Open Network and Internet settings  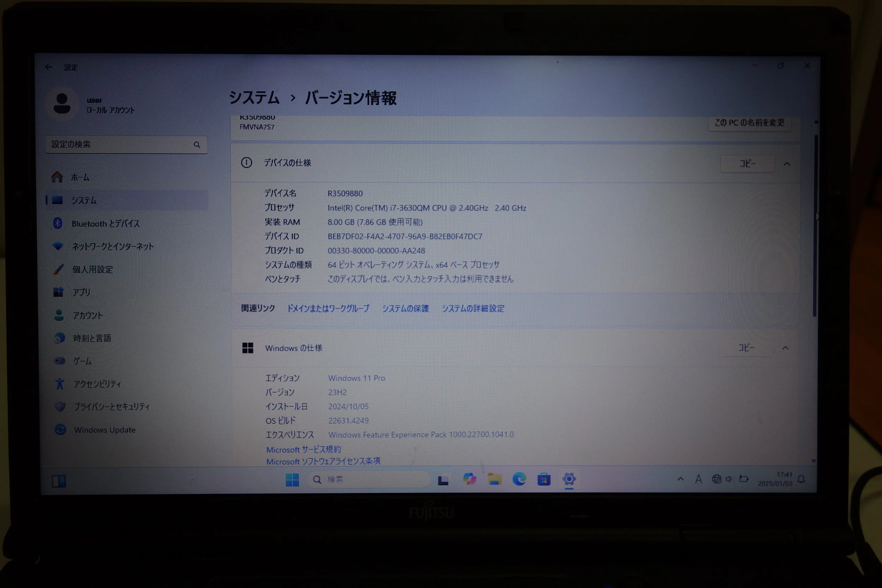(x=113, y=246)
